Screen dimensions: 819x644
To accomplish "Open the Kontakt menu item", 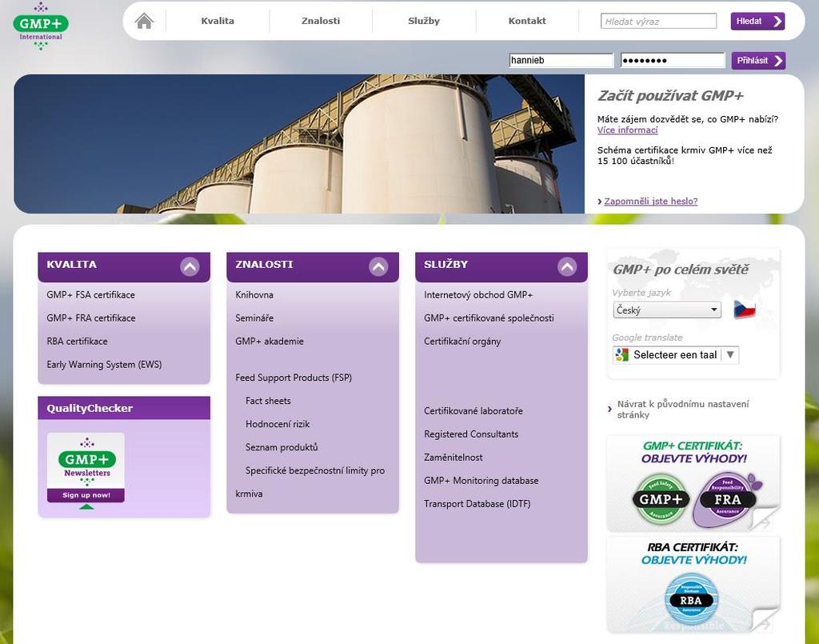I will pos(527,21).
